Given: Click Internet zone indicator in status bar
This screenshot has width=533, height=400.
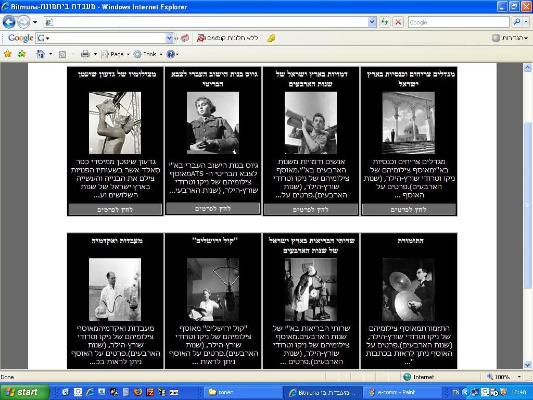Looking at the screenshot, I should [418, 377].
